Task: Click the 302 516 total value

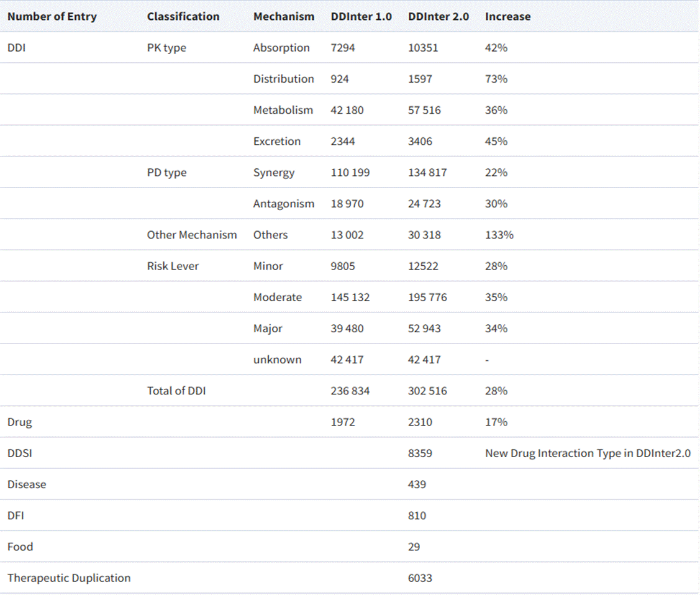Action: (427, 391)
